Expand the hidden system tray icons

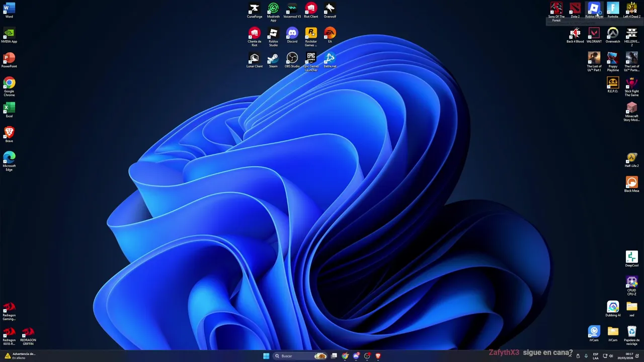(570, 356)
